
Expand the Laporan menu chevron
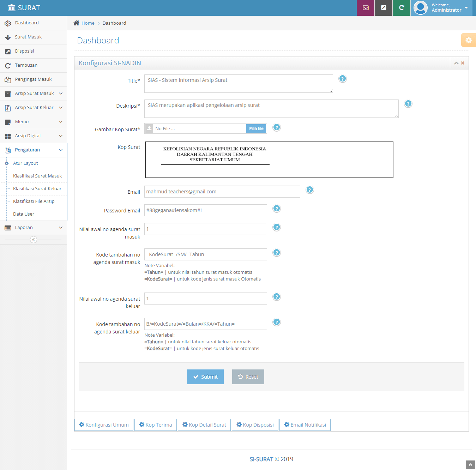pos(61,228)
